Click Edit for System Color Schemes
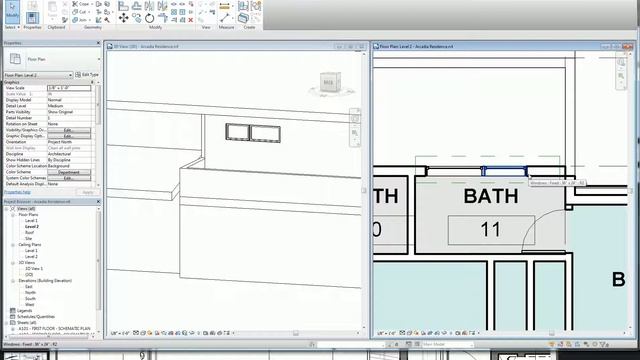The image size is (640, 360). coord(69,178)
